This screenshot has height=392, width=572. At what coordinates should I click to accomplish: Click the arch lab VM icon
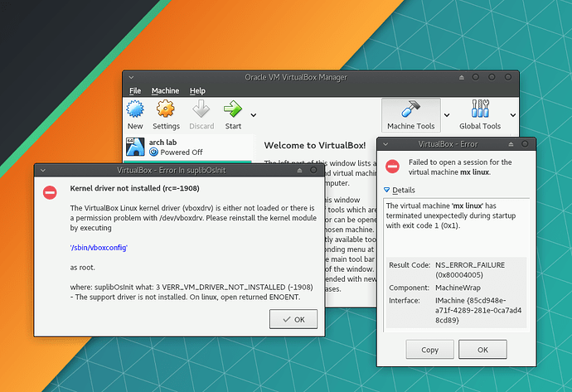(x=135, y=147)
